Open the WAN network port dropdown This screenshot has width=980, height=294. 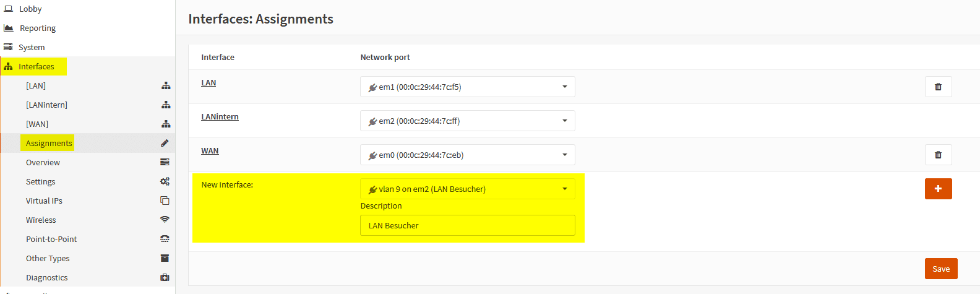click(x=467, y=155)
